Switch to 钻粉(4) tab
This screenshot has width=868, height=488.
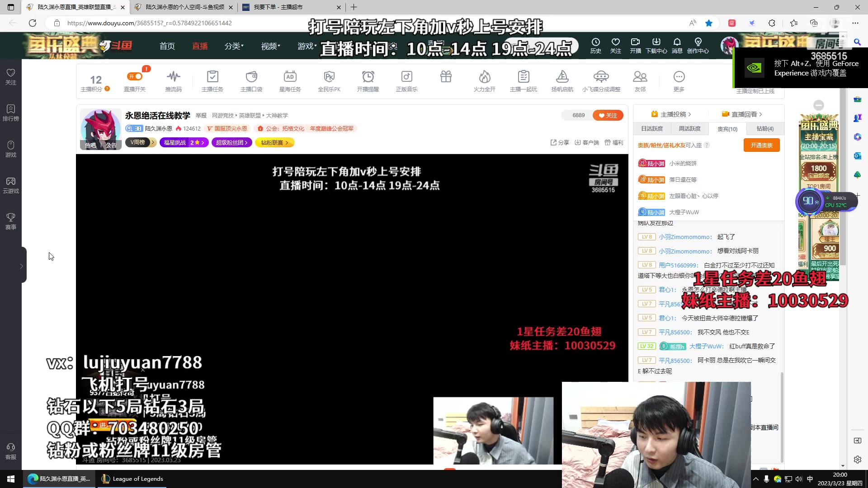click(x=765, y=129)
